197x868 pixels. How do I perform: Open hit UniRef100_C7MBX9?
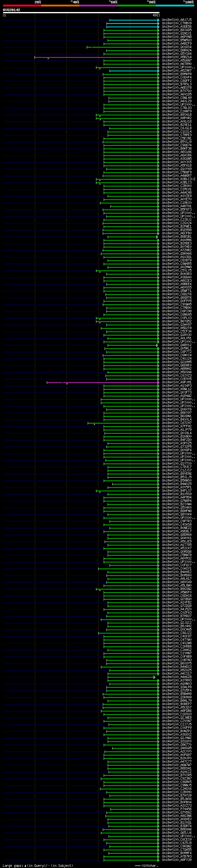click(177, 23)
